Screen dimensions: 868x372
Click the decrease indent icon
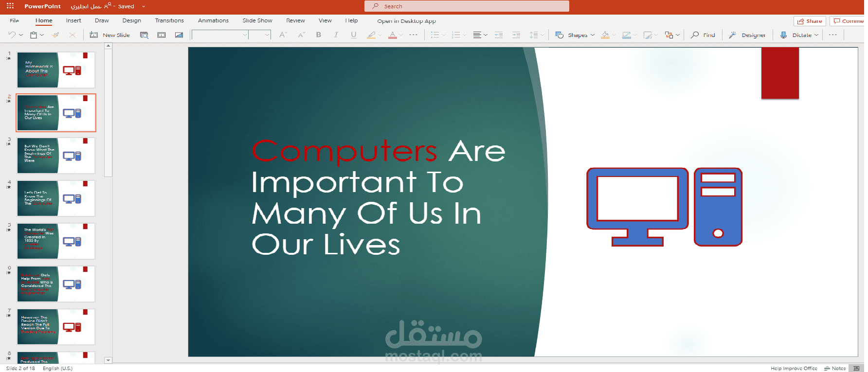499,35
